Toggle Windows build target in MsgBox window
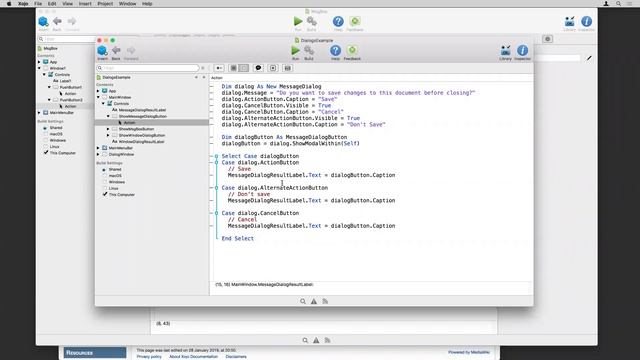 tap(46, 140)
